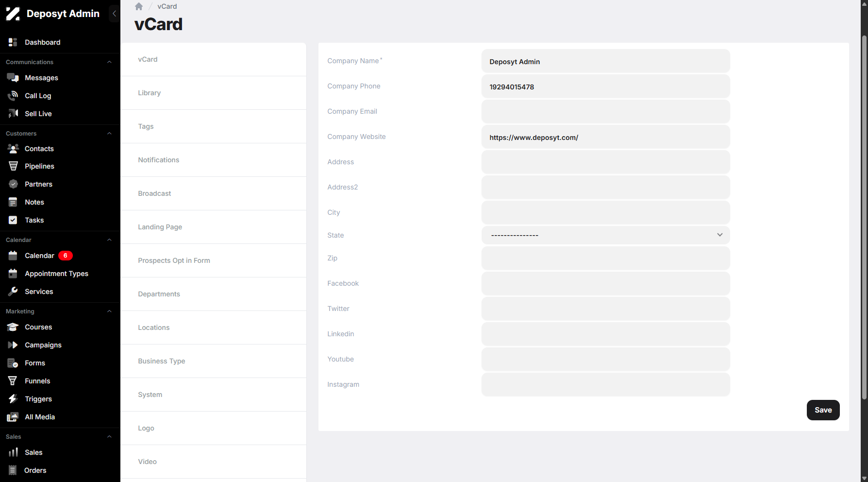Click the Triggers lightning bolt icon
868x482 pixels.
(x=13, y=399)
